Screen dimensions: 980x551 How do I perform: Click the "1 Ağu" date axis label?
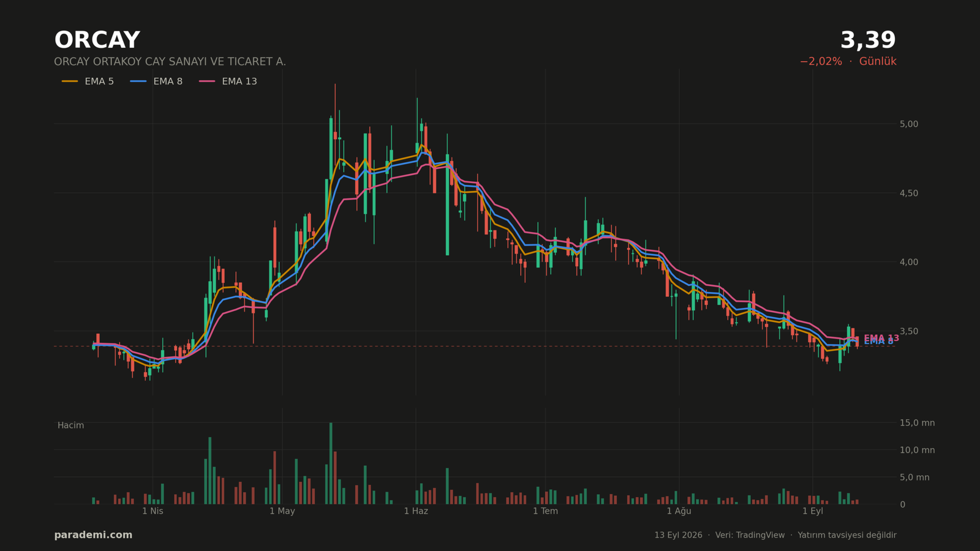pos(679,511)
